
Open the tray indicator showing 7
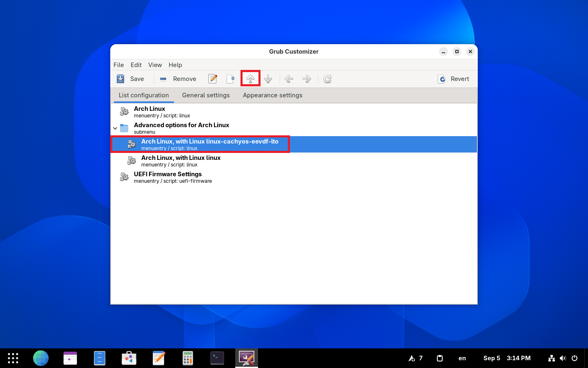tap(416, 358)
